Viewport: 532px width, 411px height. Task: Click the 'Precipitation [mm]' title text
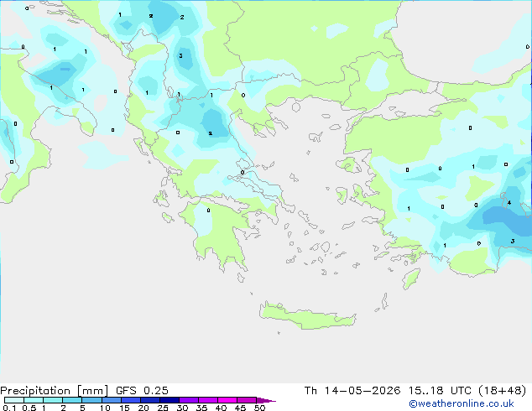54,391
